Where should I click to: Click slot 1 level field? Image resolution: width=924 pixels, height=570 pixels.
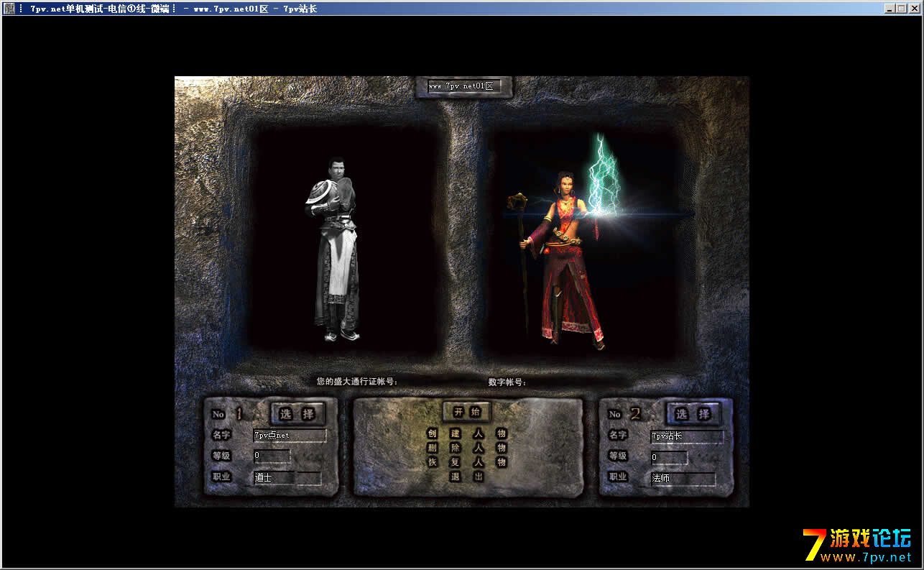(272, 456)
